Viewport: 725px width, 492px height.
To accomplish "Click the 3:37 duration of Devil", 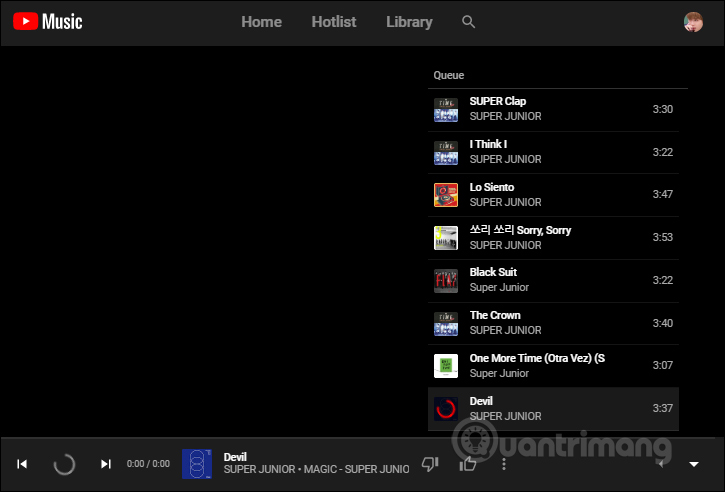I will coord(663,408).
